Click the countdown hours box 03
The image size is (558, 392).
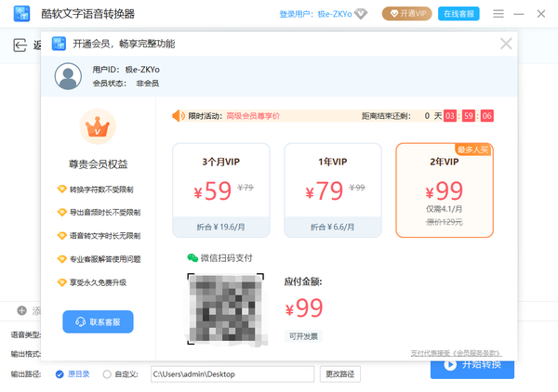pos(450,116)
